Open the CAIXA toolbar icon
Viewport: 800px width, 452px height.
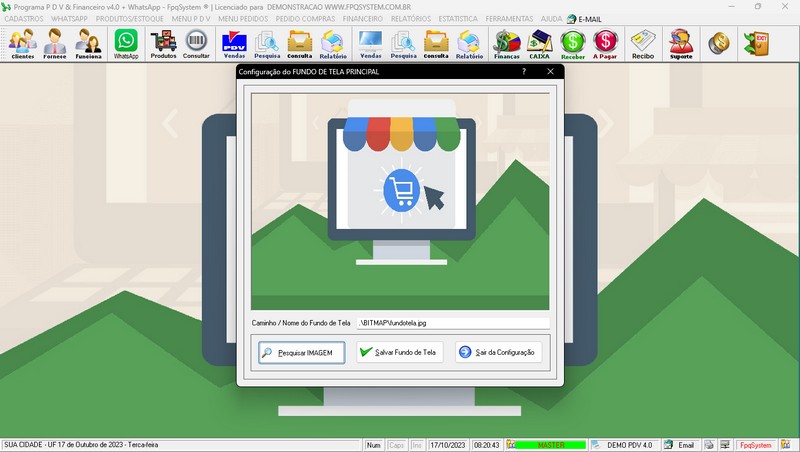click(539, 44)
